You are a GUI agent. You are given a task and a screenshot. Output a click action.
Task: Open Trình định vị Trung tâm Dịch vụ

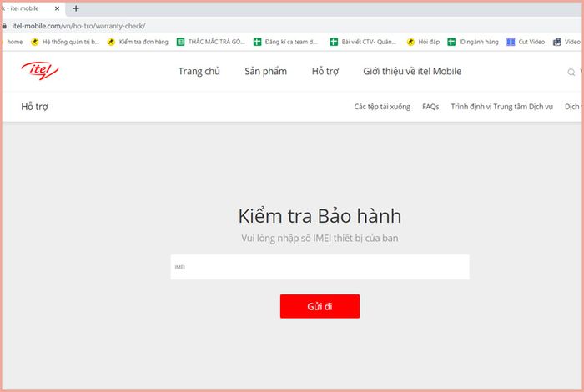click(x=501, y=107)
